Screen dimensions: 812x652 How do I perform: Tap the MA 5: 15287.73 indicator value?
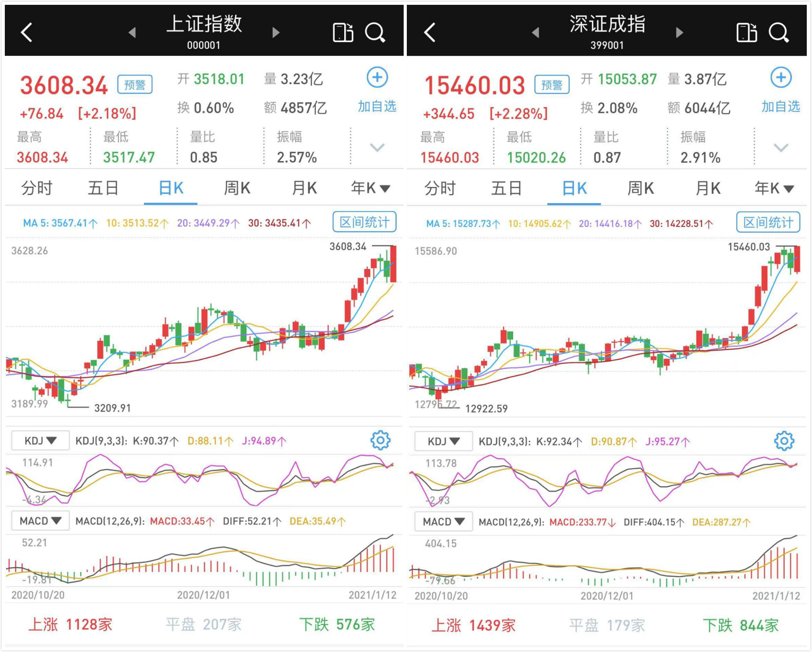pos(463,223)
